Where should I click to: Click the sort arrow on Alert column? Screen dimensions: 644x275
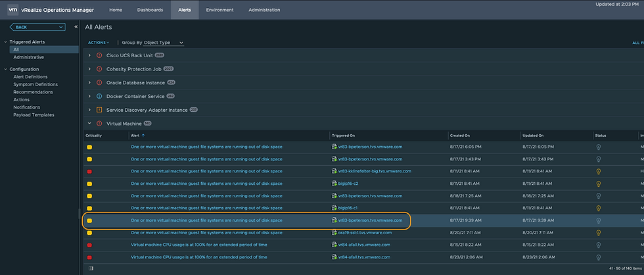143,136
